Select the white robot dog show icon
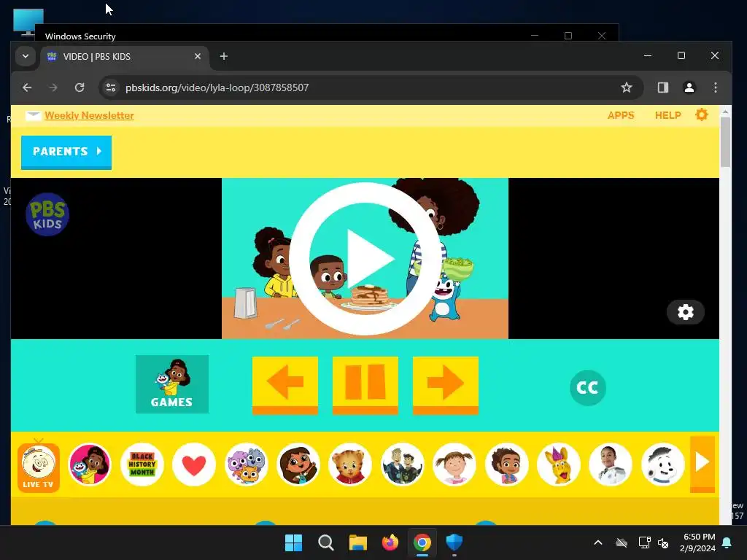Image resolution: width=747 pixels, height=560 pixels. tap(662, 464)
